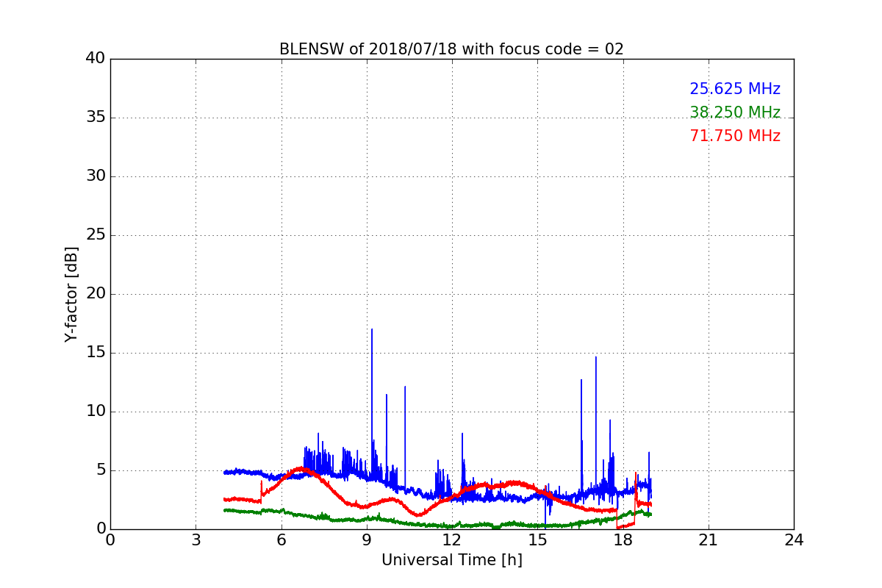Select the red legend label "71.750 MHz"
Viewport: 882px width, 588px height.
pos(735,136)
